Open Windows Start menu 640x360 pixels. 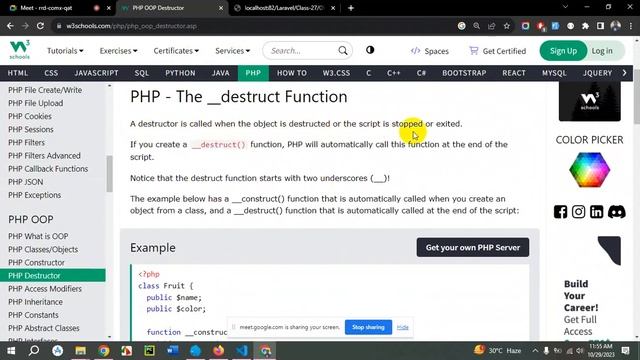(11, 351)
